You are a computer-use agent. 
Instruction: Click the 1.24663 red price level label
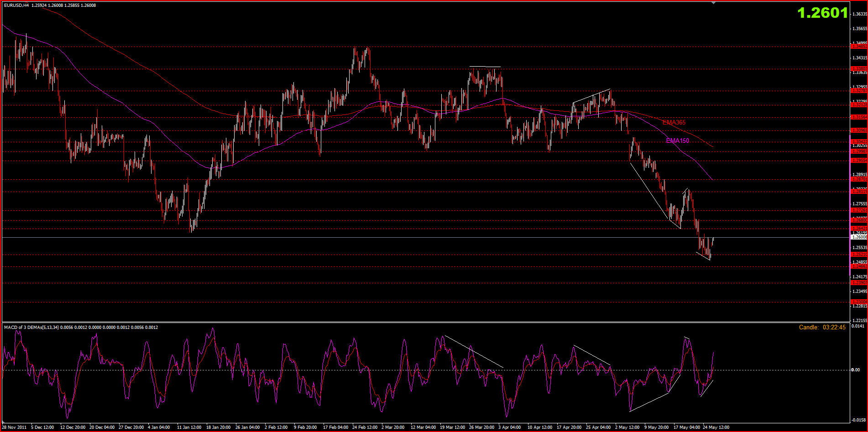point(859,266)
